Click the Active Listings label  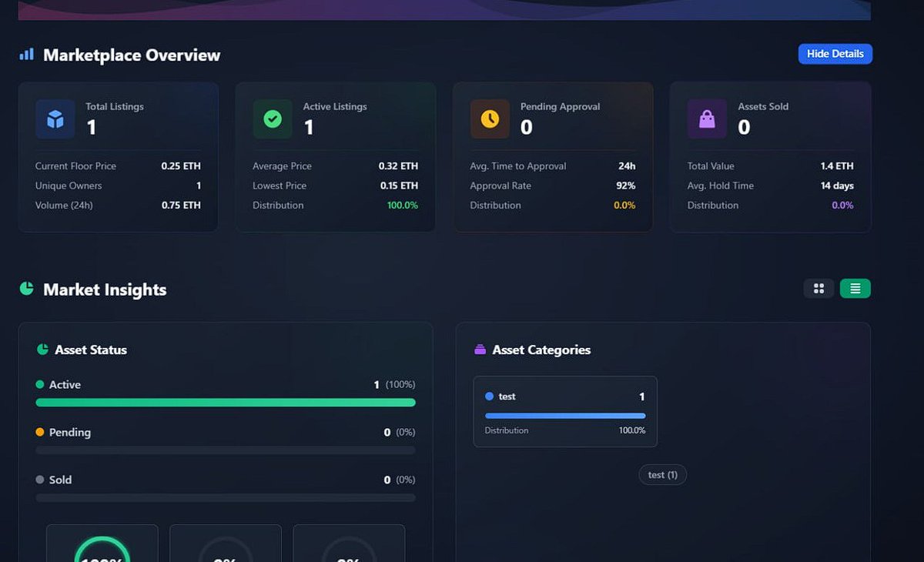pyautogui.click(x=335, y=106)
